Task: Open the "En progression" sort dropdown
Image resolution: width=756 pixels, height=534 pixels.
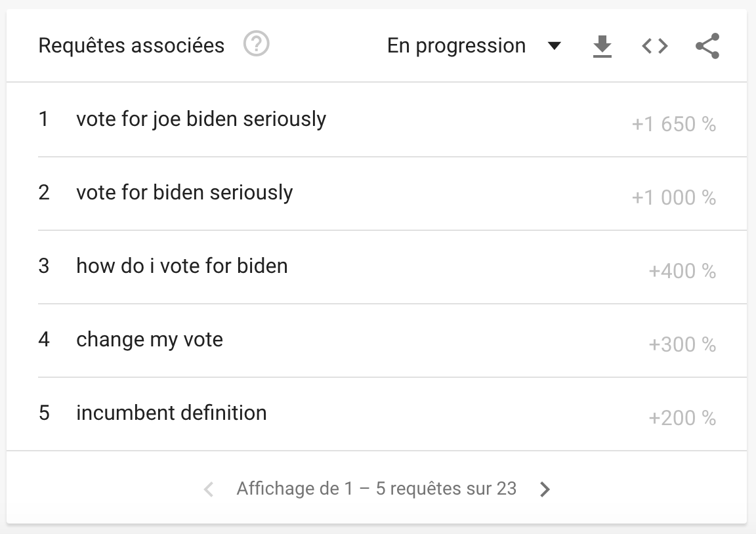Action: coord(457,46)
